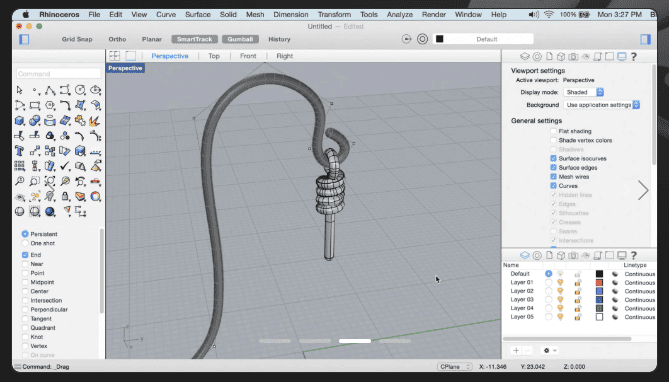Click the Array tool icon

coord(19,166)
